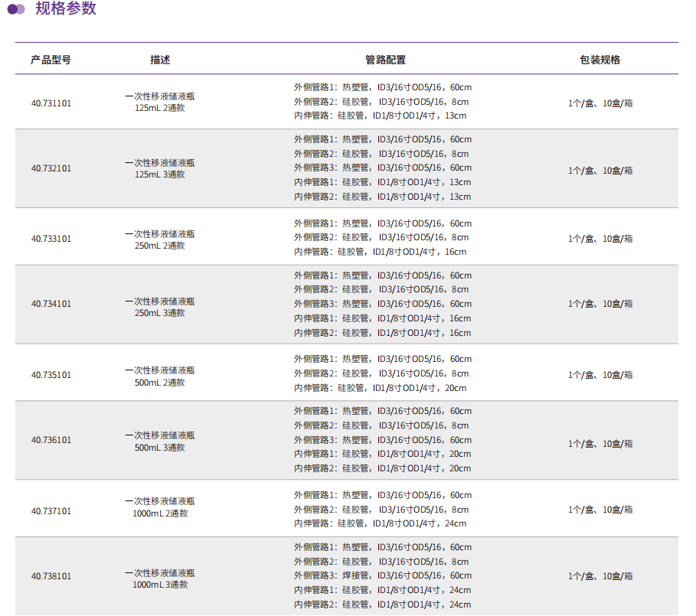Click the 管路配置 column header

coord(385,60)
